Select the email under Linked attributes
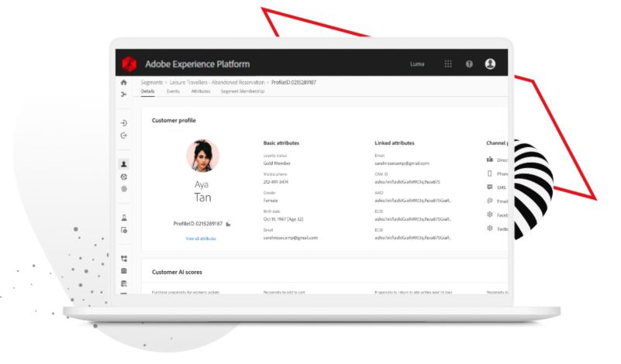Image resolution: width=621 pixels, height=364 pixels. [x=402, y=163]
